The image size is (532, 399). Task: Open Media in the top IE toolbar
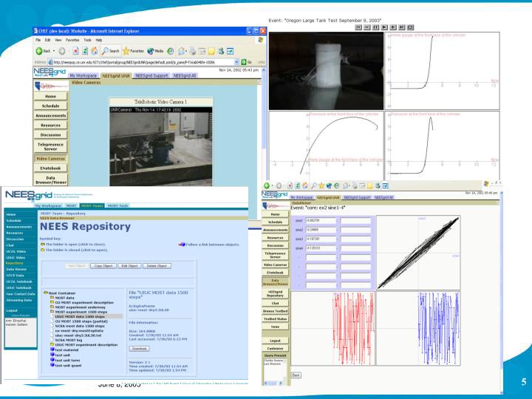click(155, 51)
